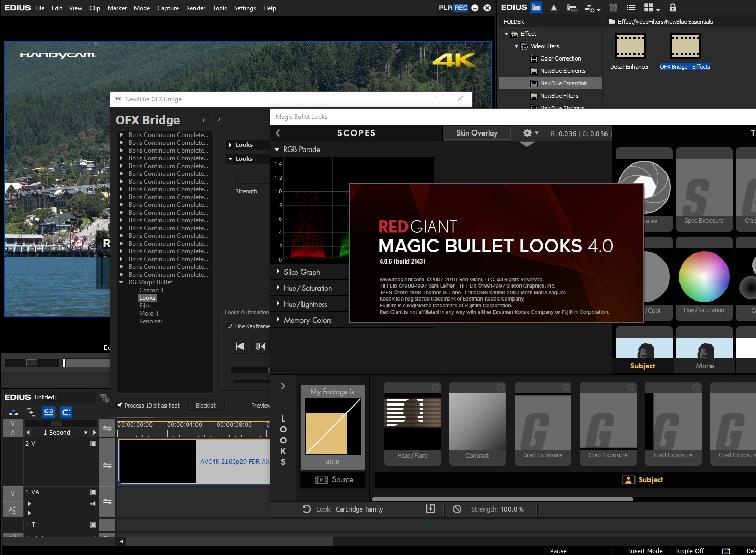Click the Hue/Saturation color wheel
The width and height of the screenshot is (756, 555).
[704, 277]
